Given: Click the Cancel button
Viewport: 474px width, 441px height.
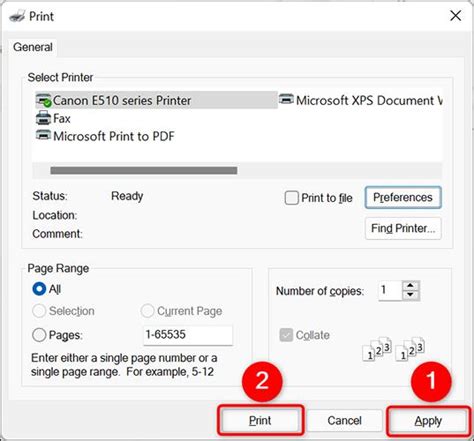Looking at the screenshot, I should tap(344, 420).
